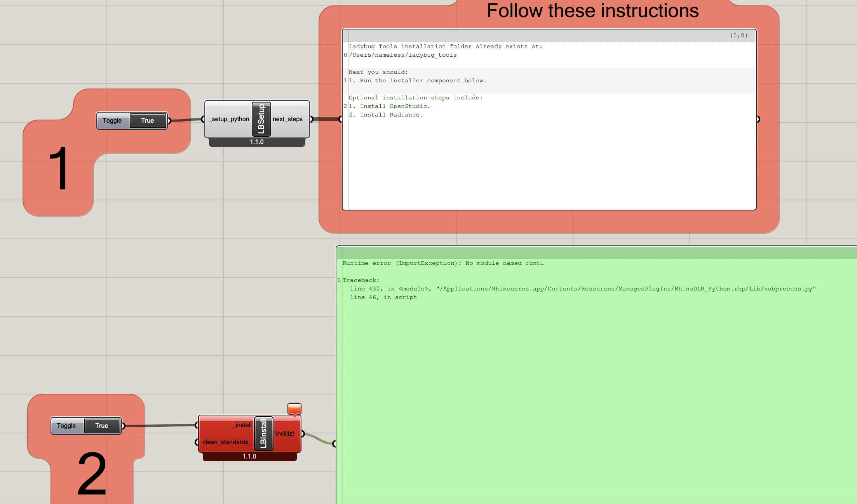Click the "Follow these instructions" group title
The image size is (857, 504).
tap(592, 11)
